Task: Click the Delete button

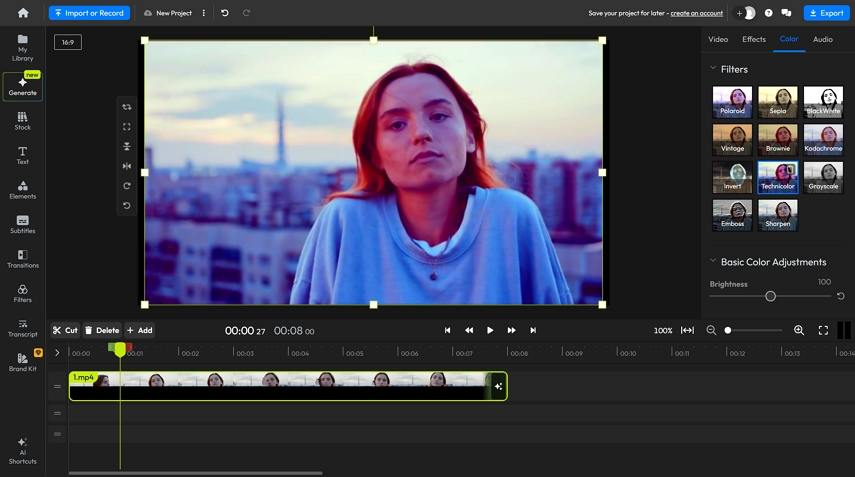Action: (x=102, y=330)
